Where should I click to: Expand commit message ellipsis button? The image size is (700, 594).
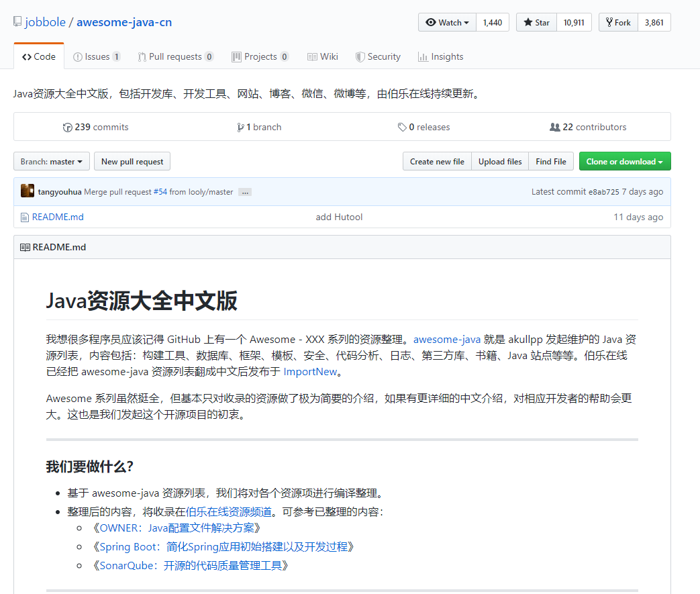(245, 193)
